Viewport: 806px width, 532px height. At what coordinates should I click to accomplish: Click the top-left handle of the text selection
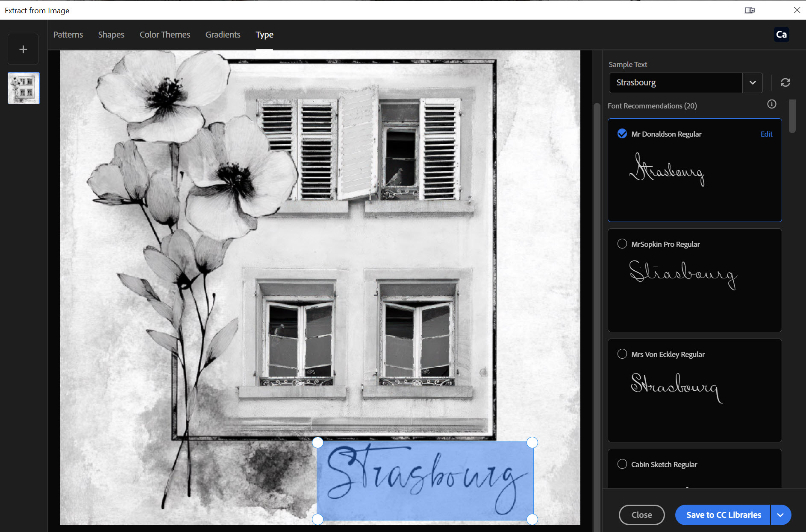coord(318,443)
